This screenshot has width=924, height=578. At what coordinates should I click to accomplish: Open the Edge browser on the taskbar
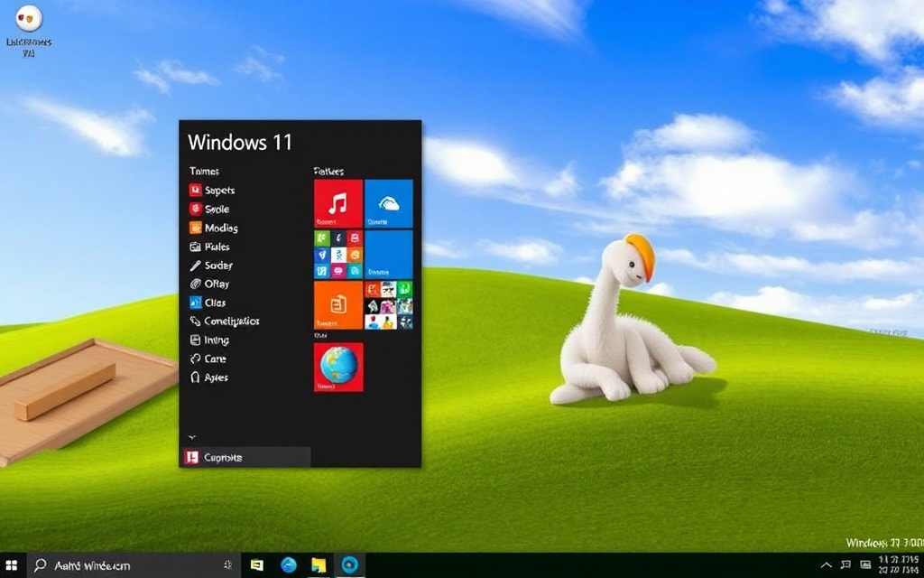[288, 565]
